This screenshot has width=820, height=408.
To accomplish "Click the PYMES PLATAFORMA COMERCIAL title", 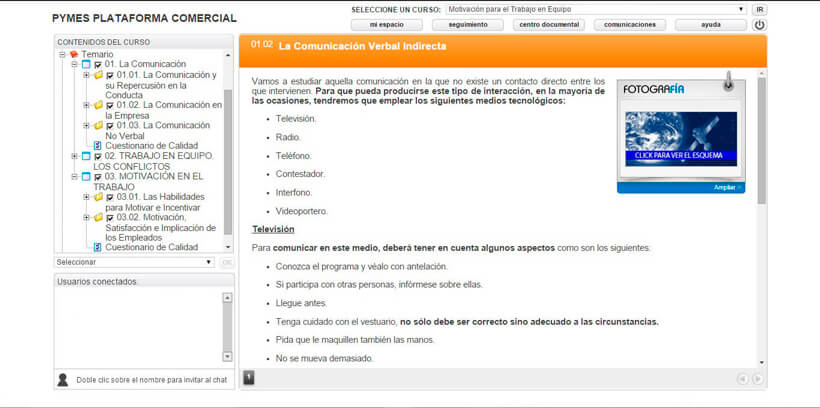I will tap(144, 18).
